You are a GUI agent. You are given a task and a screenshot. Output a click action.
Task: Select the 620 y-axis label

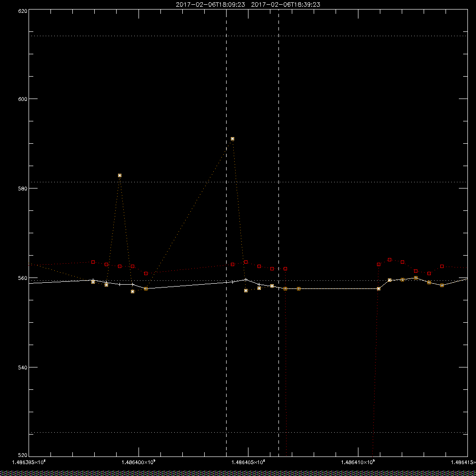pyautogui.click(x=23, y=10)
